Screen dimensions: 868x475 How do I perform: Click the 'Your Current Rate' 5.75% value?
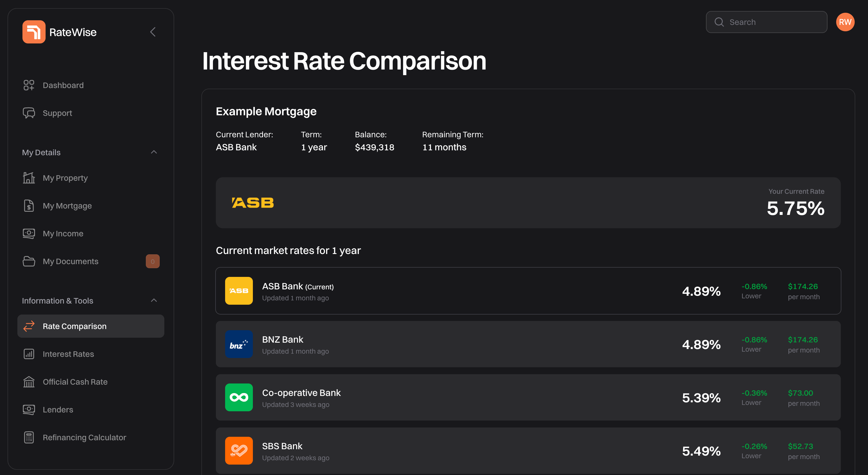796,208
